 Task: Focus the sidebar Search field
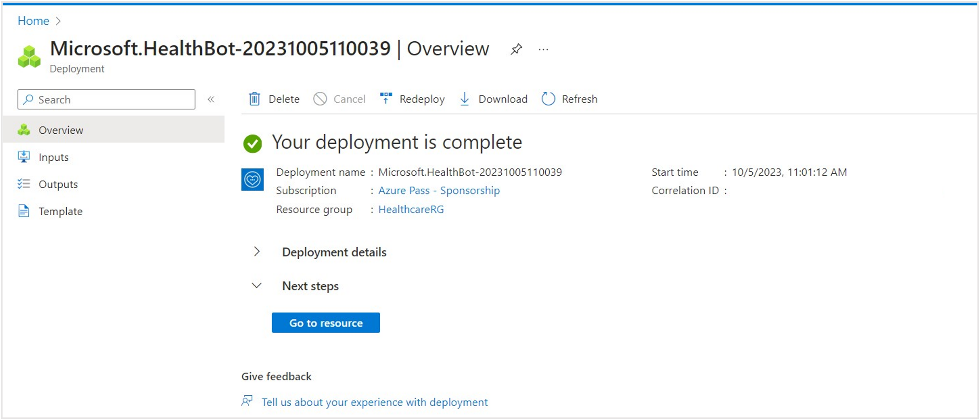pyautogui.click(x=106, y=99)
